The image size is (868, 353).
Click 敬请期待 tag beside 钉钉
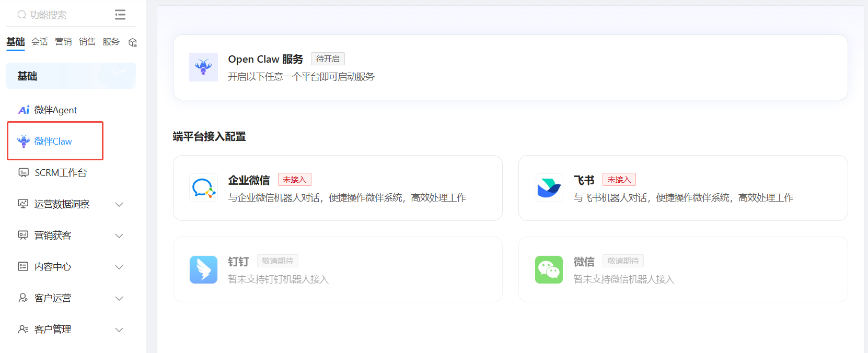tap(277, 261)
